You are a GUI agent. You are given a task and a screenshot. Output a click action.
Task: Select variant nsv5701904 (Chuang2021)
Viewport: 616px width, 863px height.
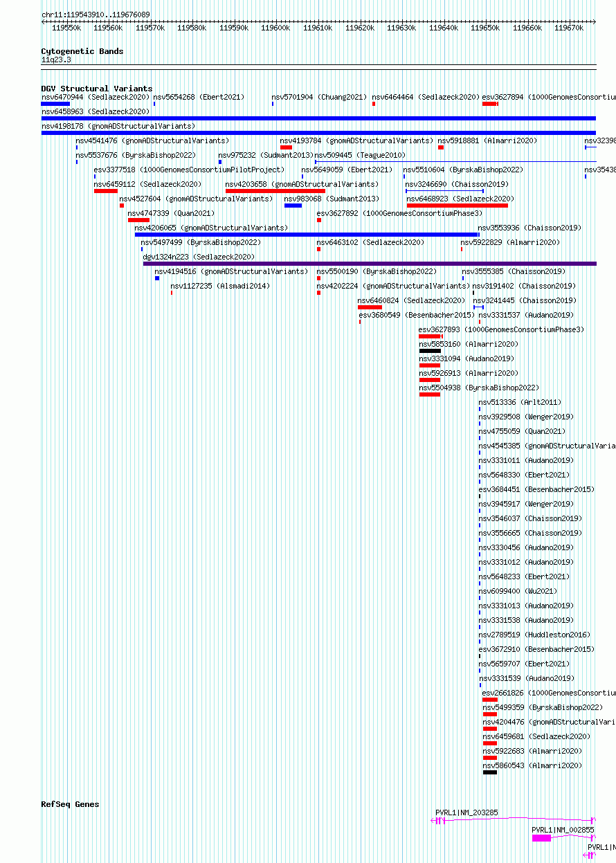[x=319, y=97]
